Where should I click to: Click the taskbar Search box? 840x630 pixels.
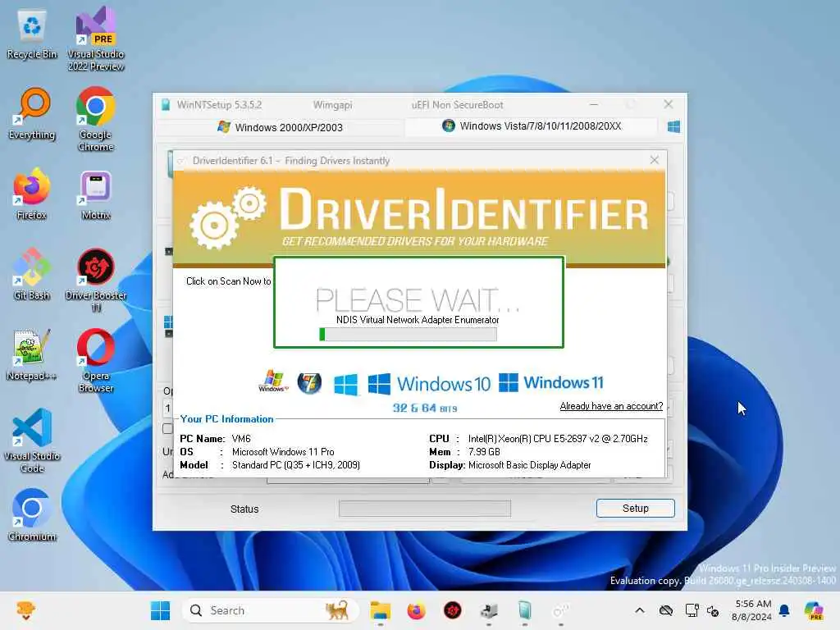[x=270, y=610]
